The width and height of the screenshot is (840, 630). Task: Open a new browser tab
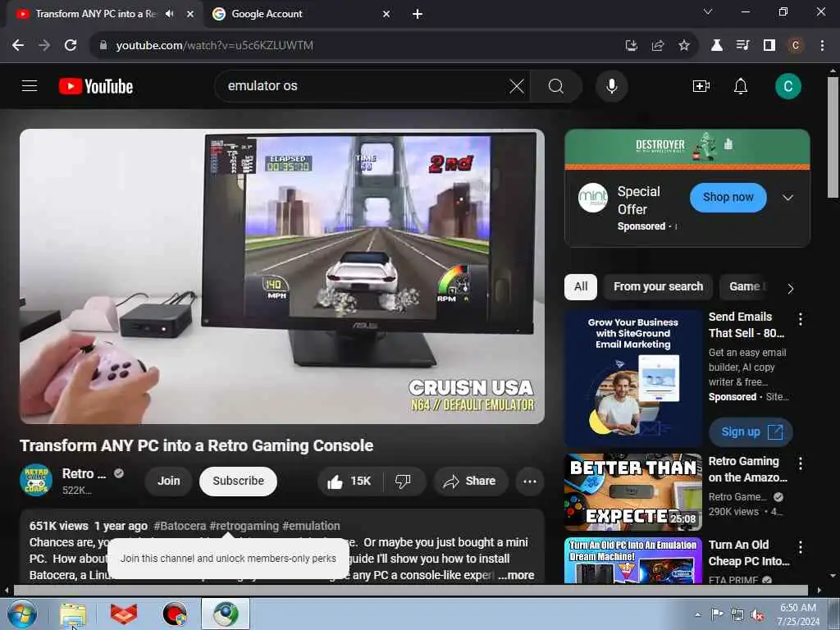(x=418, y=14)
